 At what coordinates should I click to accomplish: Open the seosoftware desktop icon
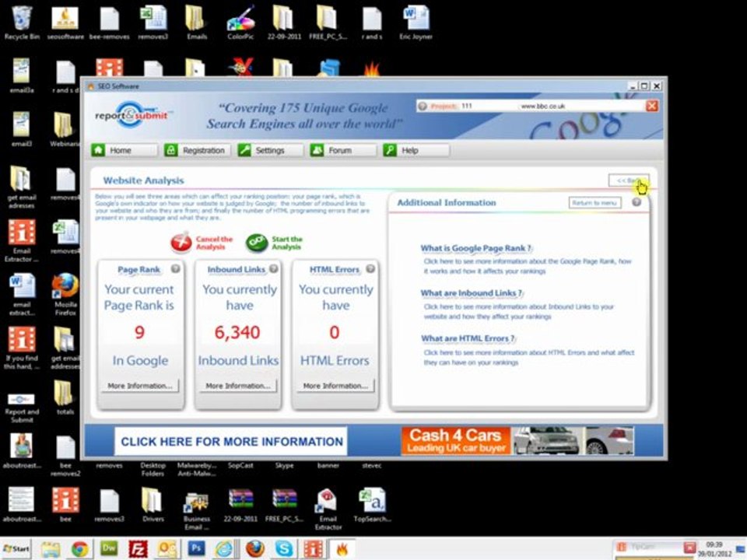[65, 23]
